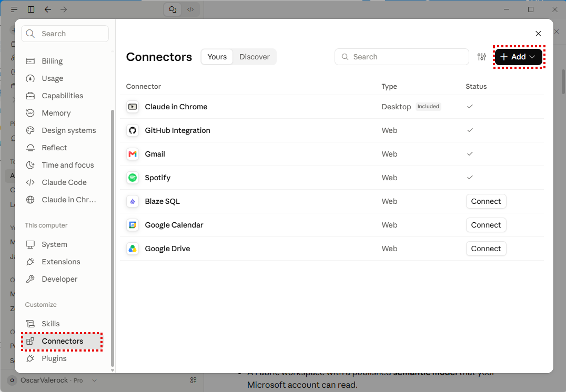Click the Gmail connected checkmark
Viewport: 566px width, 392px height.
(x=470, y=153)
